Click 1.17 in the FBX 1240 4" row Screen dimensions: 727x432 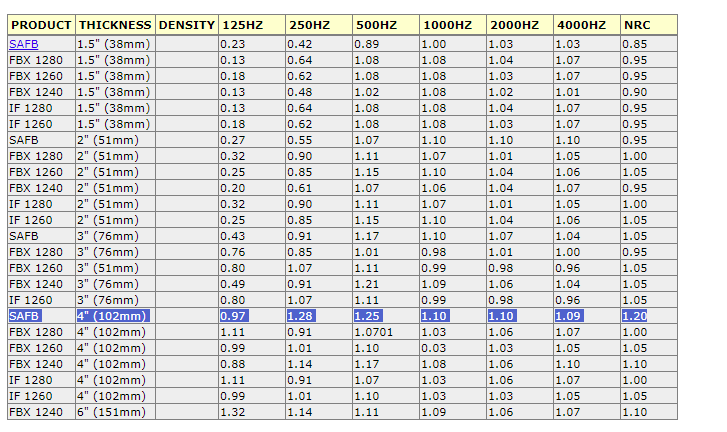[367, 364]
